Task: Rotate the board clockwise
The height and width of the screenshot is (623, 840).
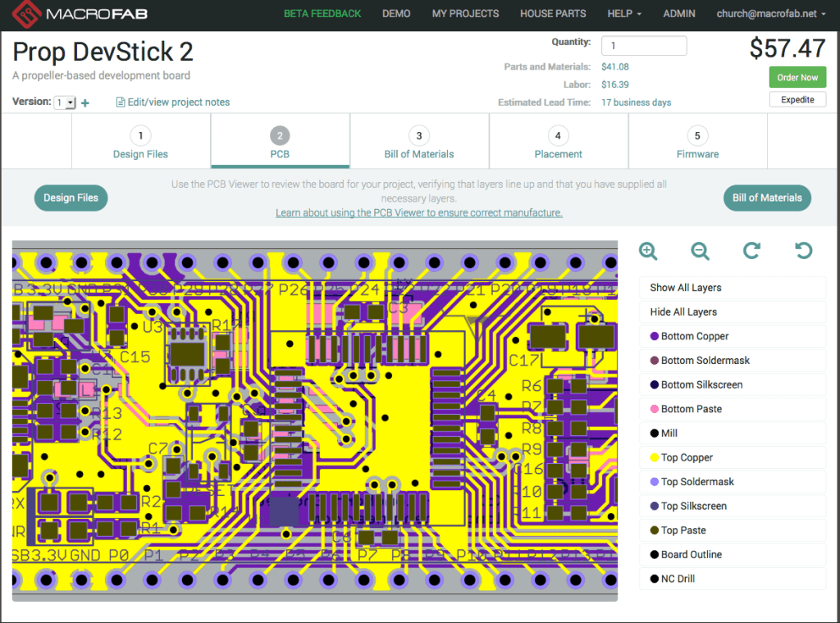Action: [x=751, y=252]
